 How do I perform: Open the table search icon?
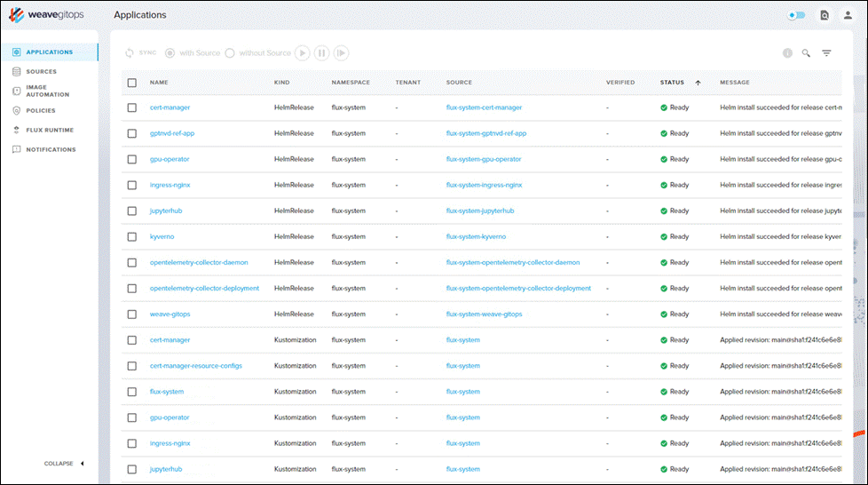(806, 53)
